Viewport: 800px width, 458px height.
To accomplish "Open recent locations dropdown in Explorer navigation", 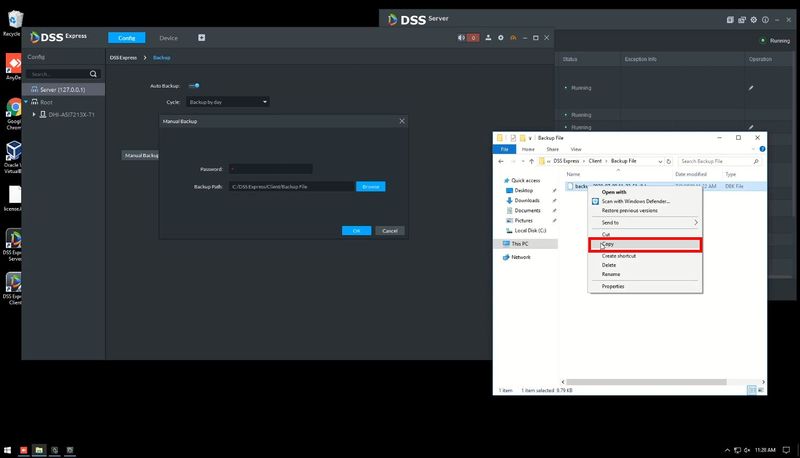I will pyautogui.click(x=522, y=161).
